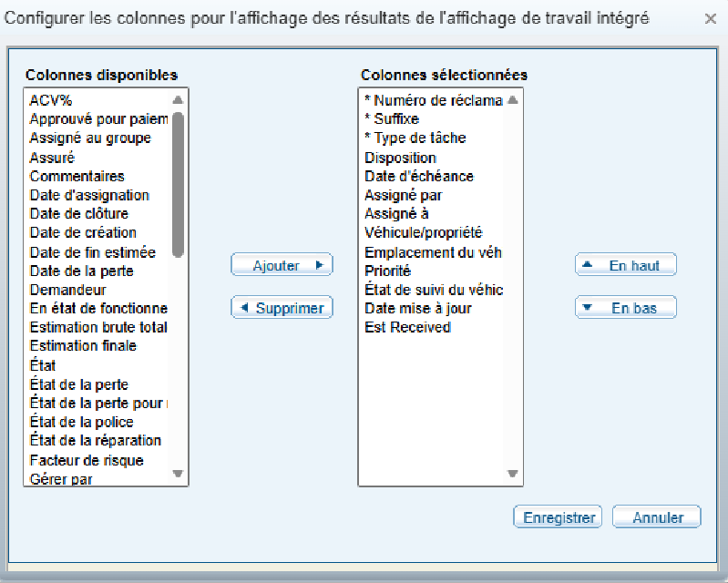Choose Date de clôture from available columns
The height and width of the screenshot is (583, 728).
(78, 214)
